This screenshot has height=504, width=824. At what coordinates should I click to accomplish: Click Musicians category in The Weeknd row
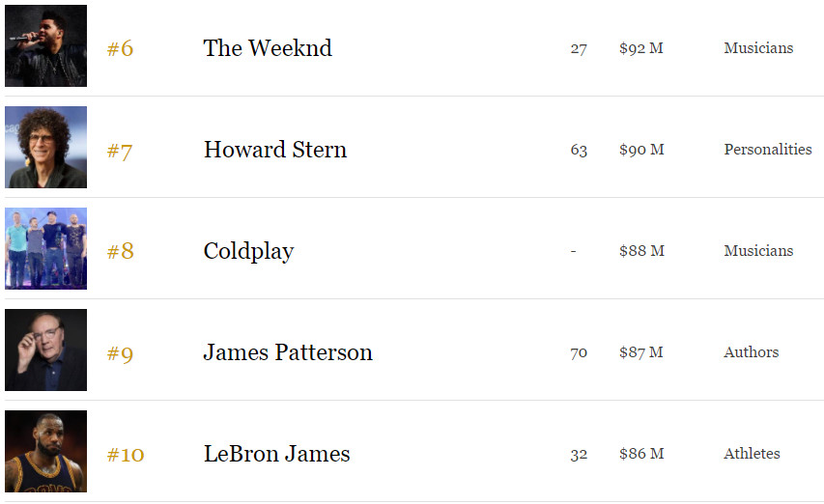click(758, 47)
